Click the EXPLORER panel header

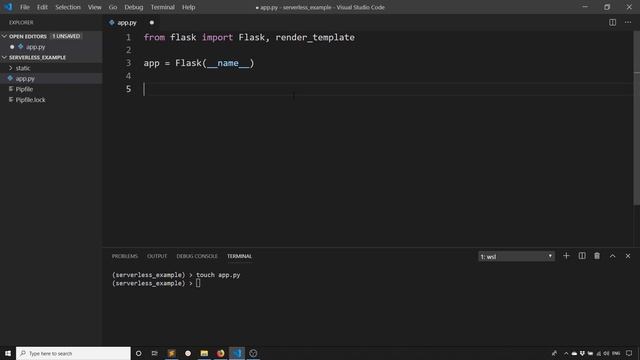click(x=21, y=23)
